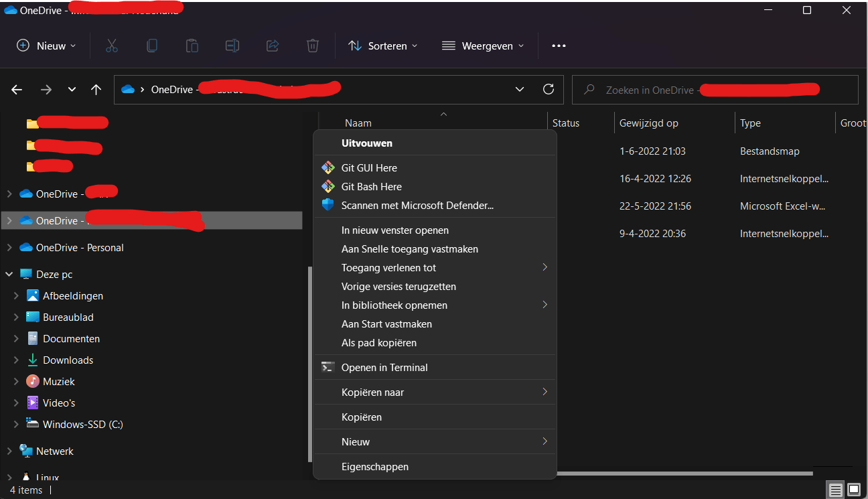
Task: Click the Git GUI Here icon
Action: pos(328,167)
